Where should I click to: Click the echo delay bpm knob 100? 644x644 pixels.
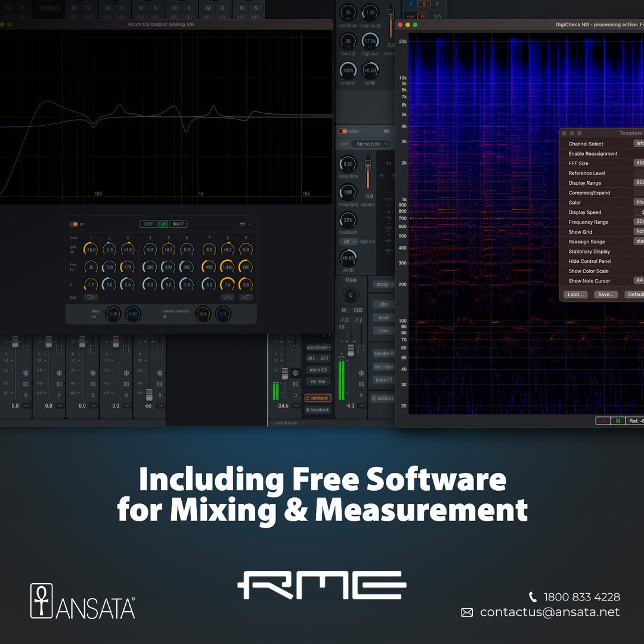point(348,192)
